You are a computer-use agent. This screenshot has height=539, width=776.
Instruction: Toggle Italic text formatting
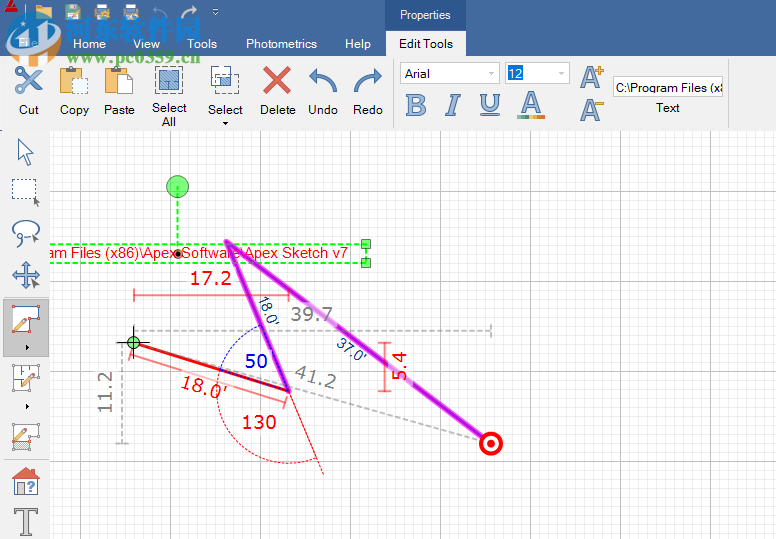452,106
